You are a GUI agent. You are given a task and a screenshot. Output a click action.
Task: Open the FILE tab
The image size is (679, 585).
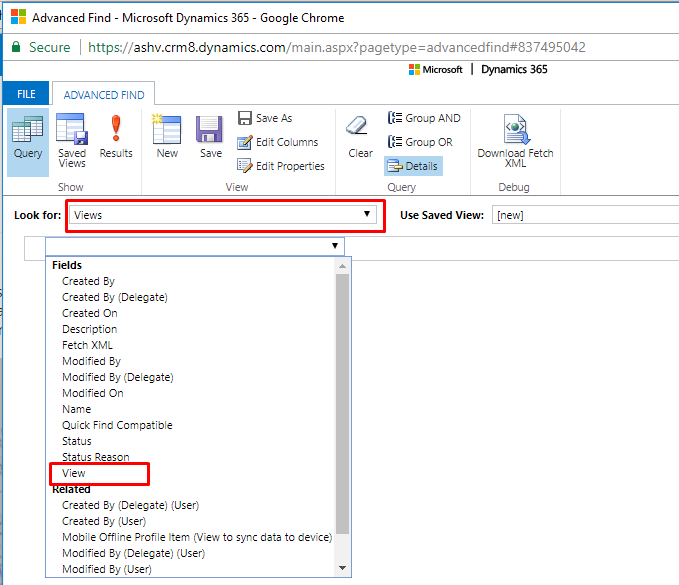click(26, 94)
